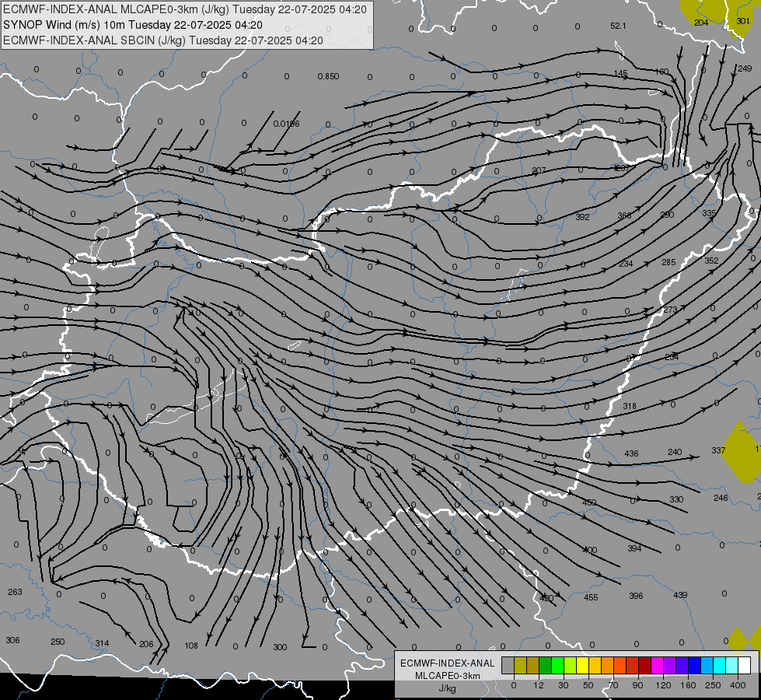The width and height of the screenshot is (761, 700).
Task: Click the map value 396
Action: click(636, 596)
